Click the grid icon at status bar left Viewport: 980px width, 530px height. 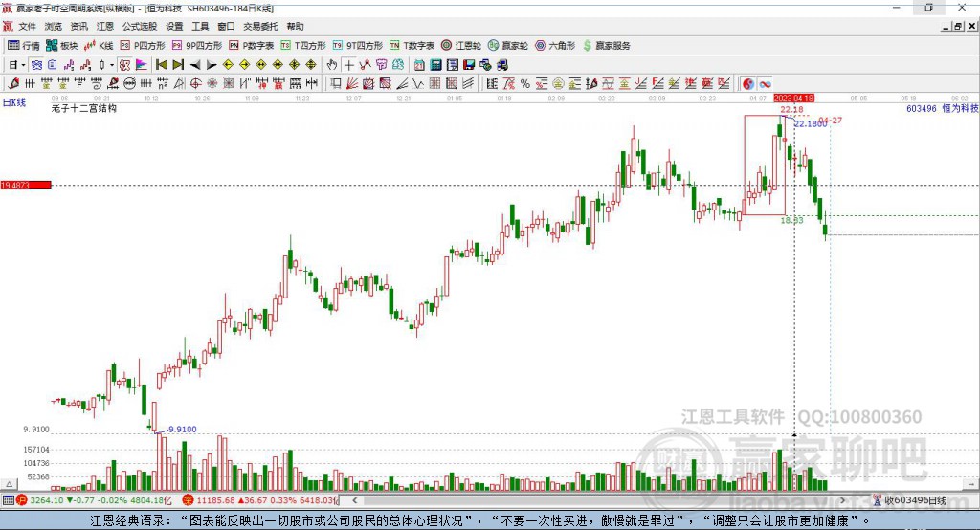tap(8, 500)
